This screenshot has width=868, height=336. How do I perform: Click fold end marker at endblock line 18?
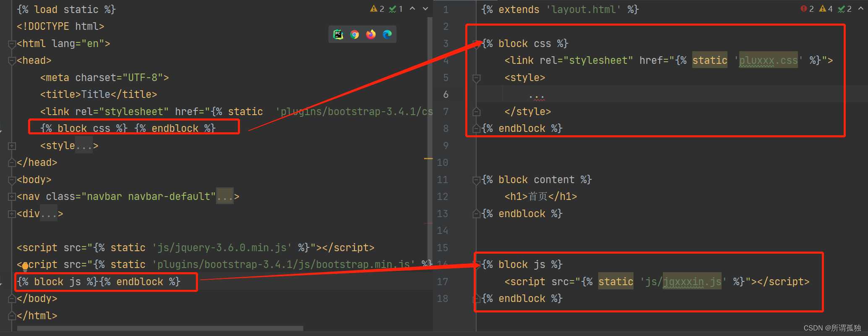pos(476,299)
